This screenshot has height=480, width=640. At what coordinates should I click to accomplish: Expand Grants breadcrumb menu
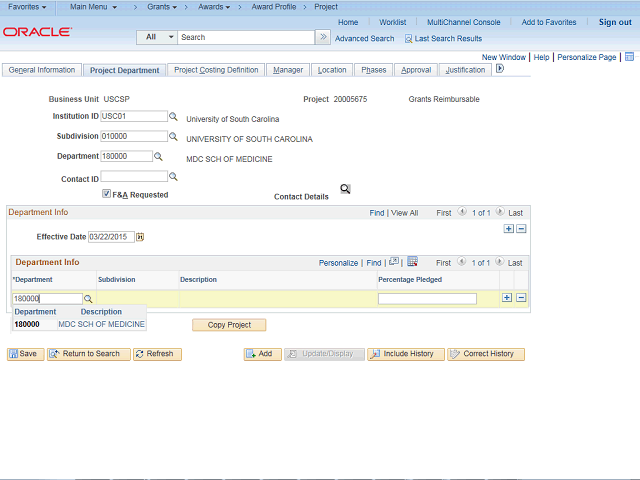162,7
